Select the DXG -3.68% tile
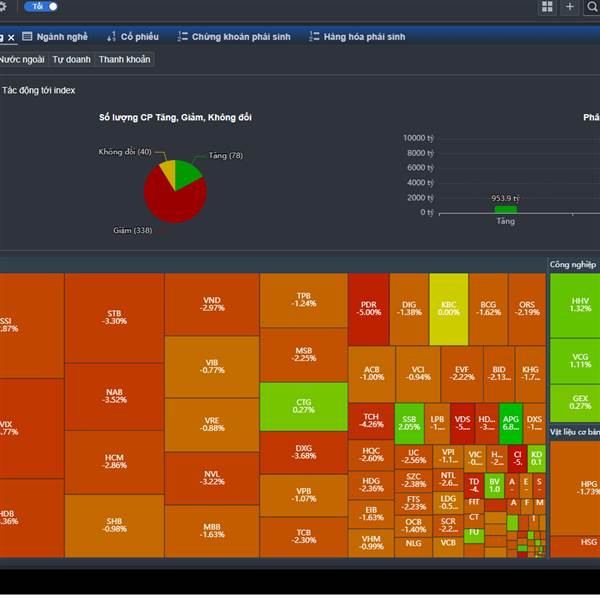The width and height of the screenshot is (600, 600). coord(304,452)
